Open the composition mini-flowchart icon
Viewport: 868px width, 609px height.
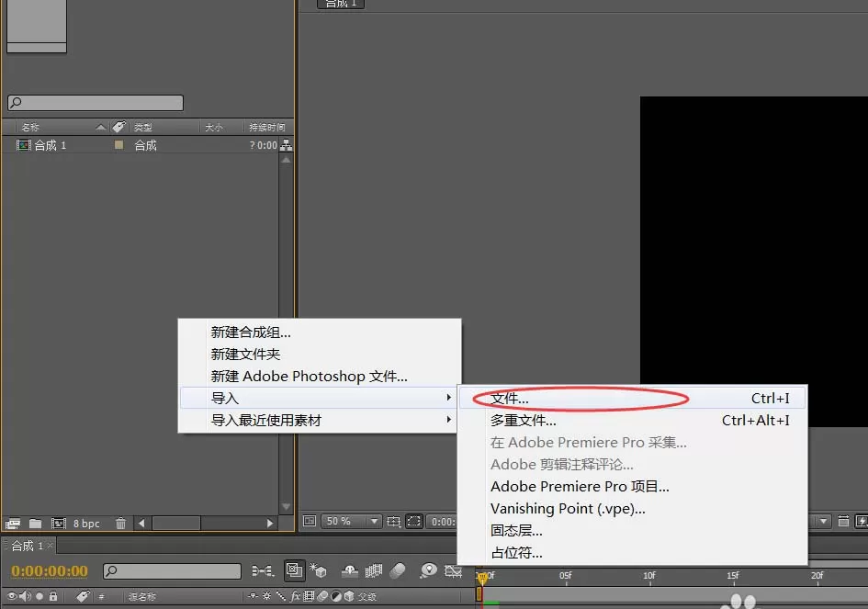[x=263, y=570]
